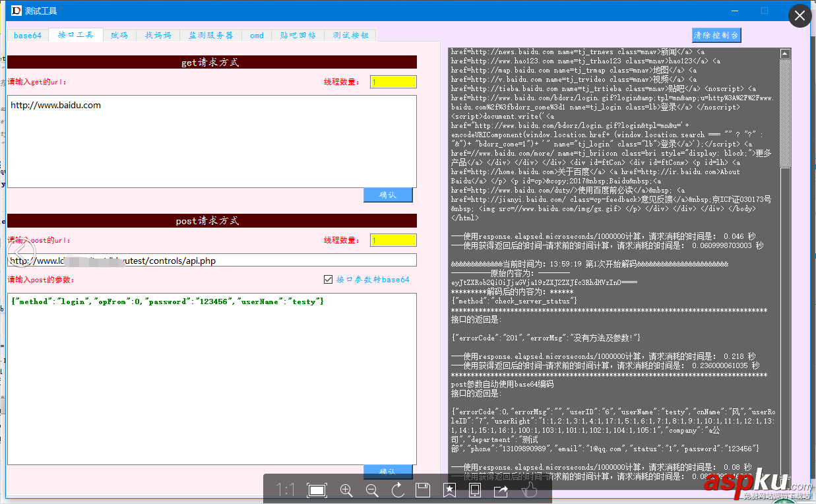The height and width of the screenshot is (504, 816).
Task: Click the bookmark star icon
Action: pos(449,490)
